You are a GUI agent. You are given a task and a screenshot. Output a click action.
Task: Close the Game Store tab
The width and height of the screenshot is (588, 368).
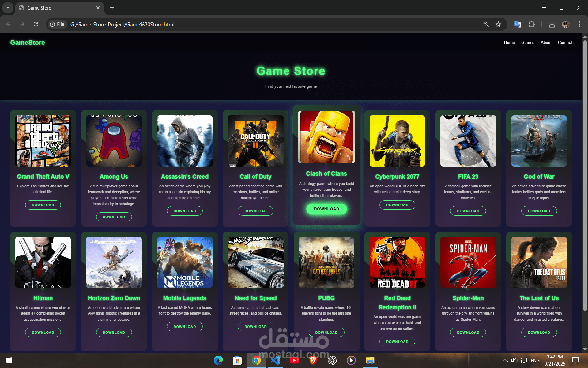(98, 8)
